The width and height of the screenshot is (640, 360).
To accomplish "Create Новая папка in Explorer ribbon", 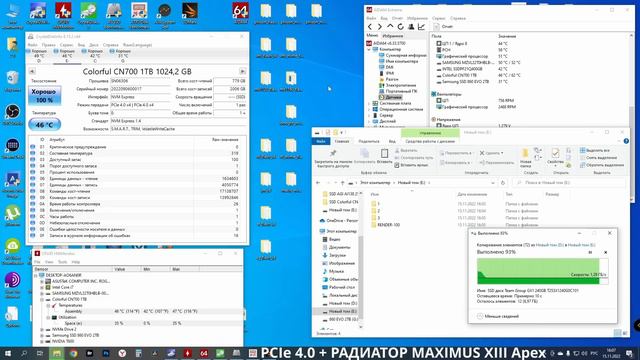I will [x=525, y=158].
